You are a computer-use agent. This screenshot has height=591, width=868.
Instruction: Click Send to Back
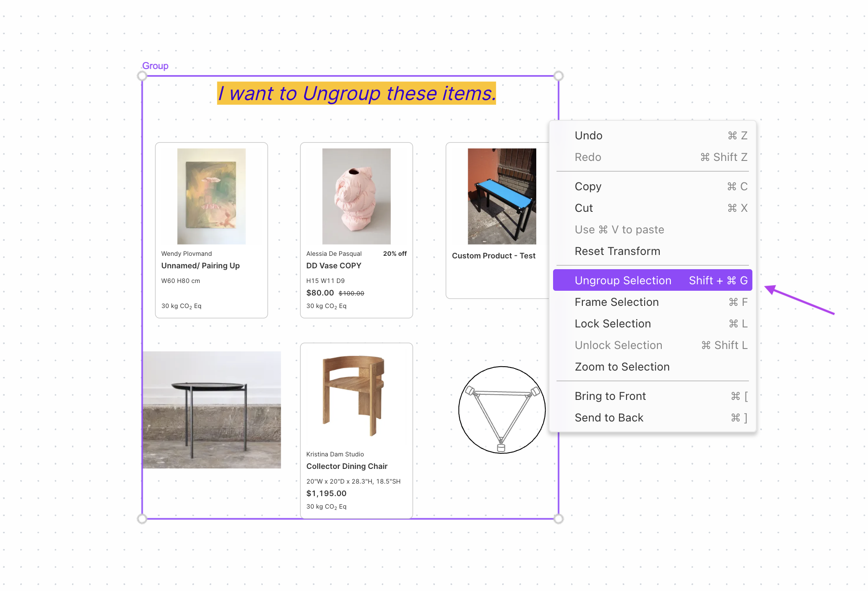[652, 418]
